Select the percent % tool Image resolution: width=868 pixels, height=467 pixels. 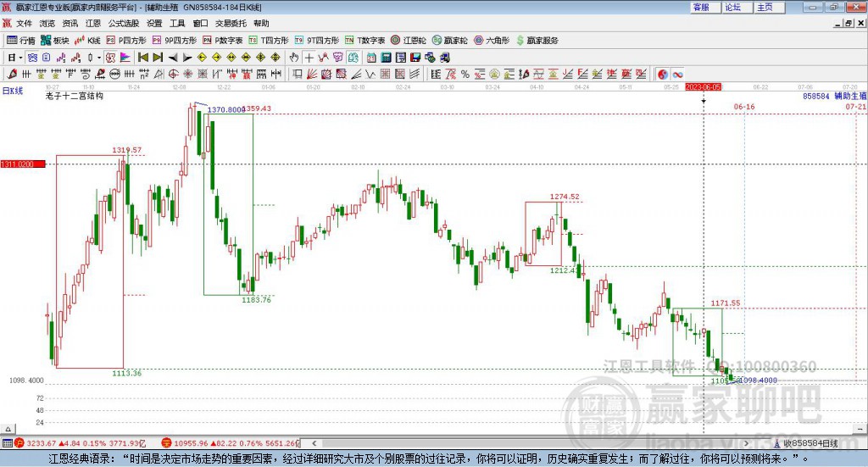point(465,74)
